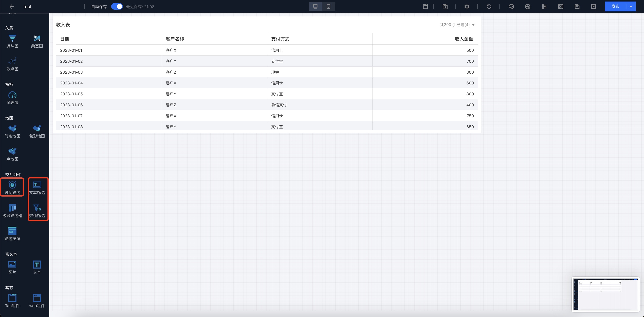Click the canvas minimap thumbnail
The image size is (644, 317).
(x=605, y=294)
